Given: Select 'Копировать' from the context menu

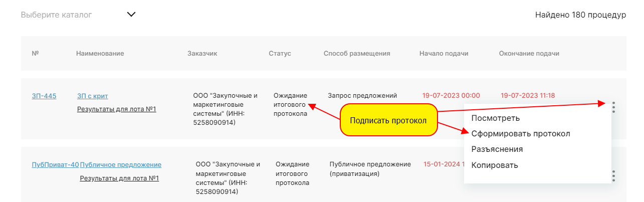Looking at the screenshot, I should point(494,165).
